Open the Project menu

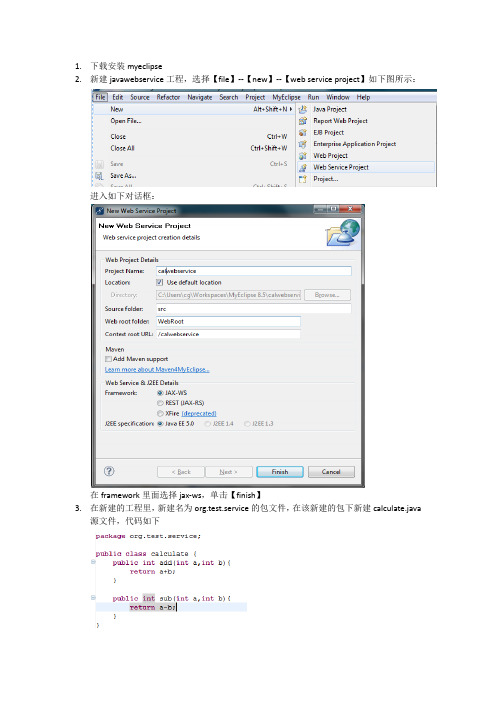tap(255, 97)
